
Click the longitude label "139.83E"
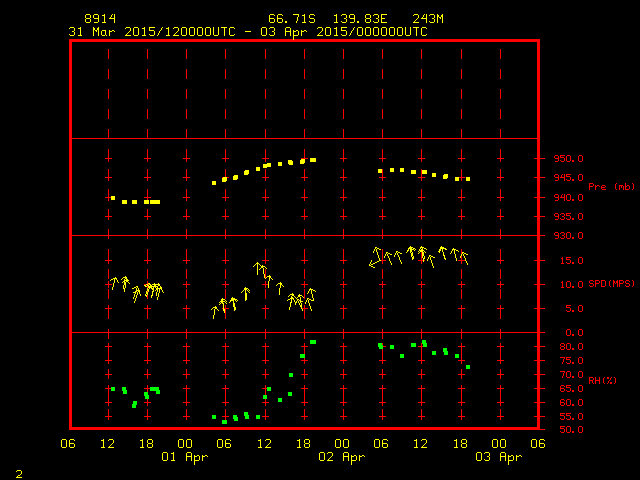tap(360, 19)
